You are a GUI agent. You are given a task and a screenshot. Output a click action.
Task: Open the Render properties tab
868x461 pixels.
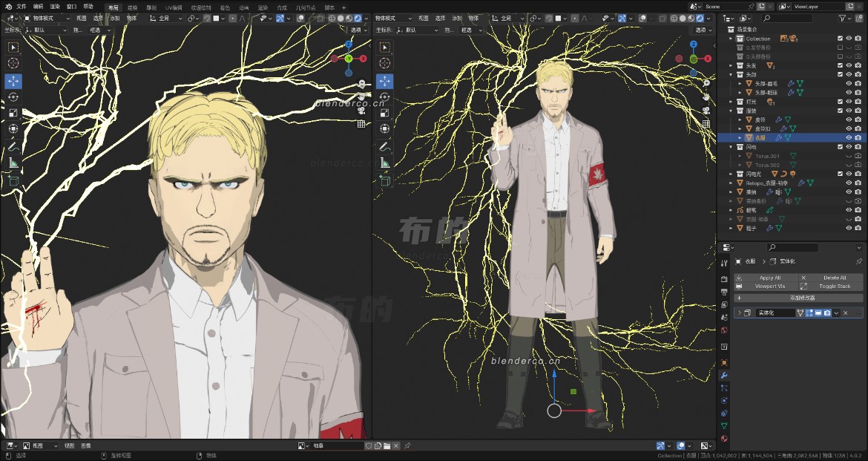click(724, 278)
